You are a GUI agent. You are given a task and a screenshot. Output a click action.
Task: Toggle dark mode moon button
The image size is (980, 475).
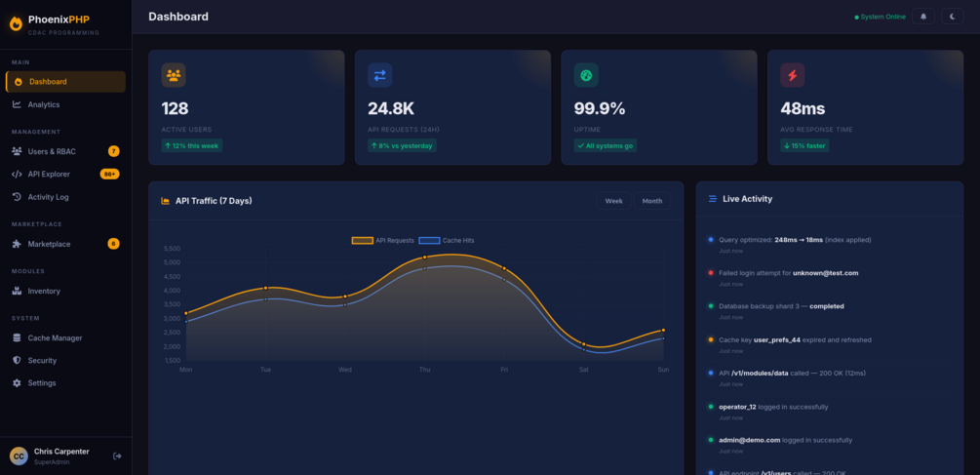(952, 17)
